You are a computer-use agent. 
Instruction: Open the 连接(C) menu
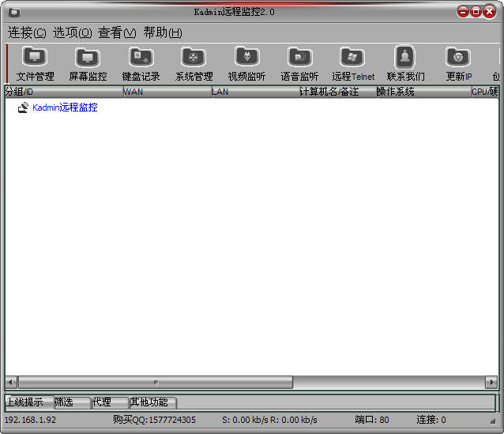tap(27, 32)
